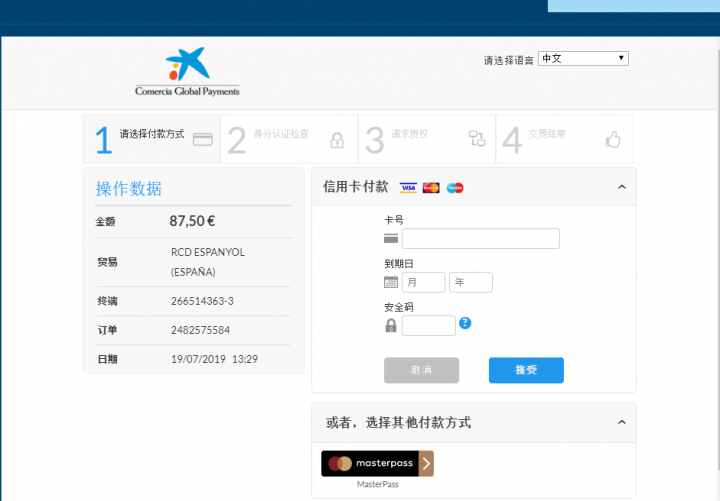The image size is (720, 501).
Task: Open the language selection dropdown
Action: pos(583,59)
